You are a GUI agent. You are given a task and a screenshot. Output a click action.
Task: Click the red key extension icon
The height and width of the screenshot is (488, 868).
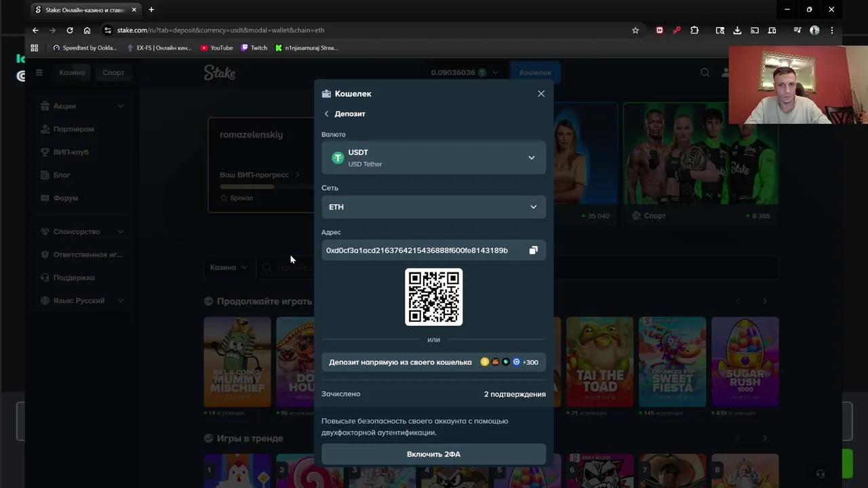tap(677, 30)
